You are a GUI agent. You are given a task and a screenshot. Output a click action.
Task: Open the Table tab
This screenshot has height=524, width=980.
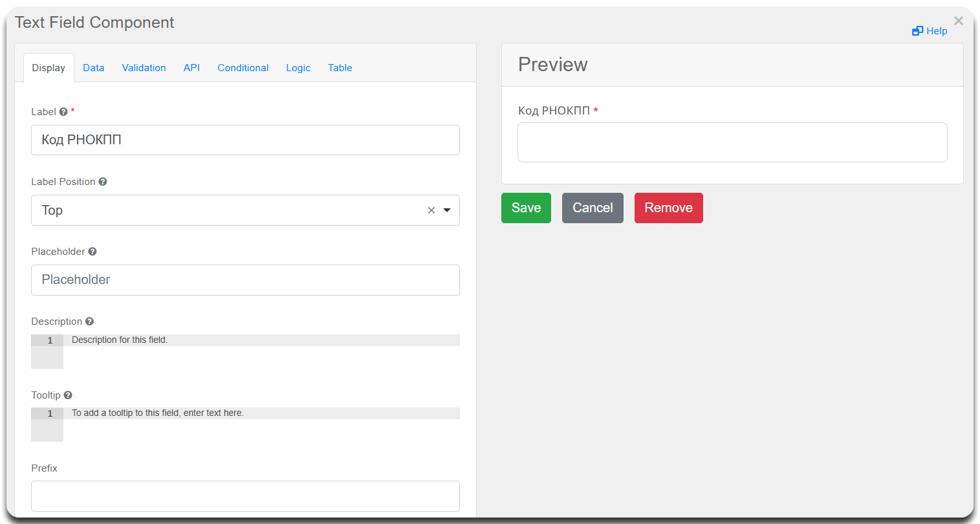click(340, 68)
